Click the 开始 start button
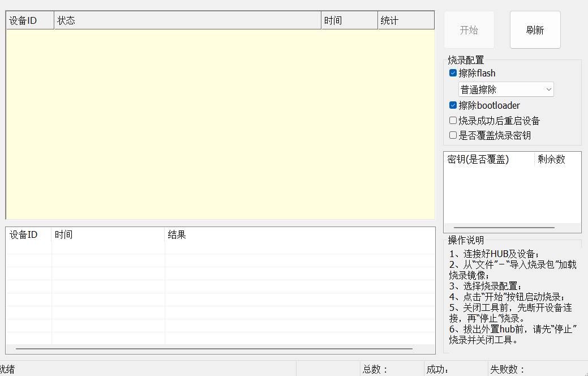The width and height of the screenshot is (588, 376). click(469, 30)
